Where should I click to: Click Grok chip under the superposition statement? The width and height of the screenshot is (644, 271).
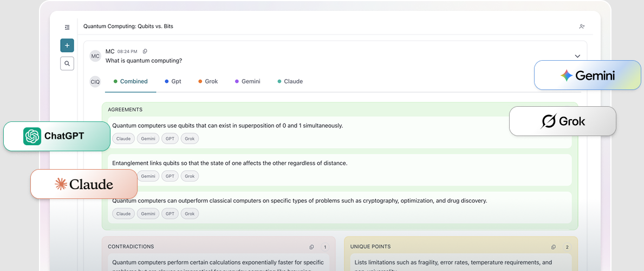click(190, 139)
